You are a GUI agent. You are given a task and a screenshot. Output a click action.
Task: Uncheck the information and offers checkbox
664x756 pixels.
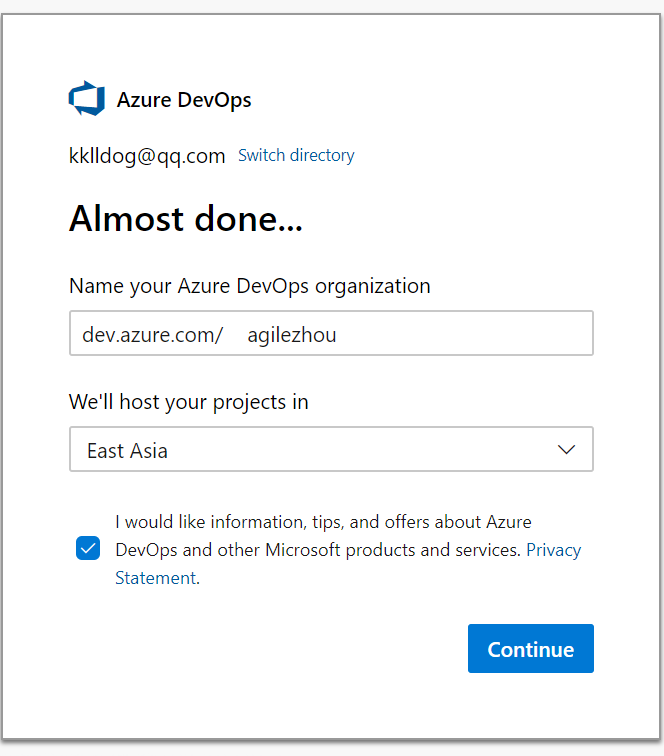point(88,548)
